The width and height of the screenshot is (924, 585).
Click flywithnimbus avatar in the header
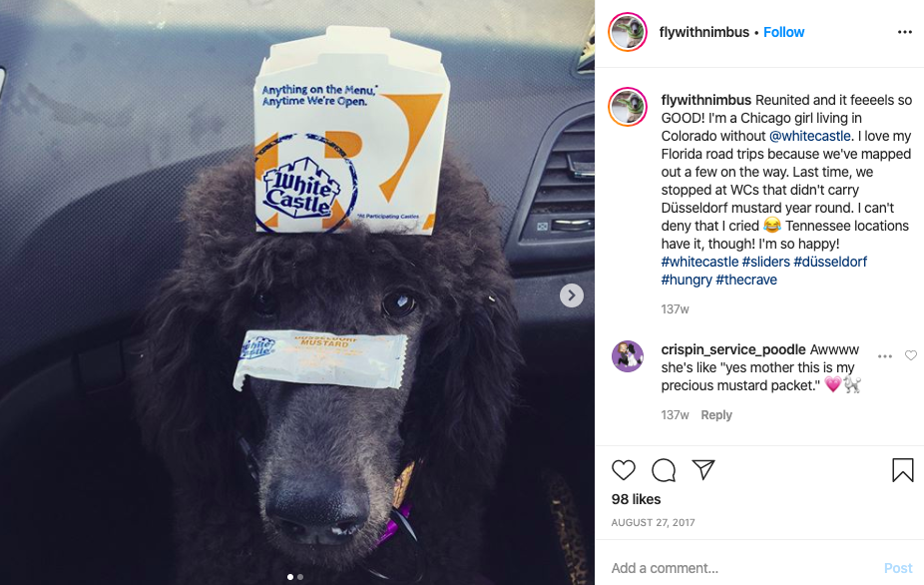click(628, 32)
